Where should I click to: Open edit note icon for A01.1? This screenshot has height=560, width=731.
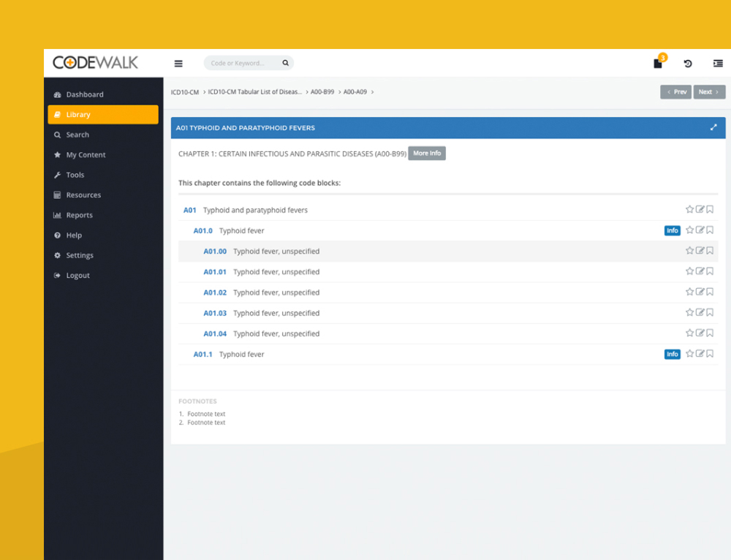[700, 354]
